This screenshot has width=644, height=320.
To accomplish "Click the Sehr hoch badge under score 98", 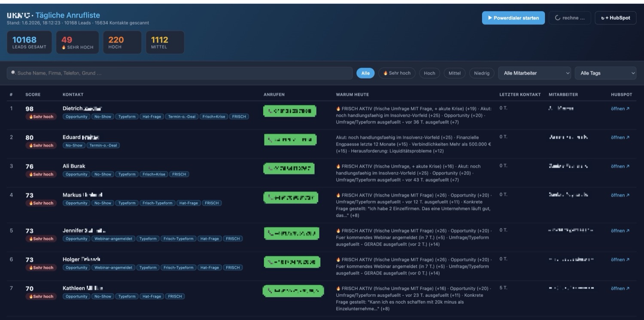I will (x=41, y=117).
